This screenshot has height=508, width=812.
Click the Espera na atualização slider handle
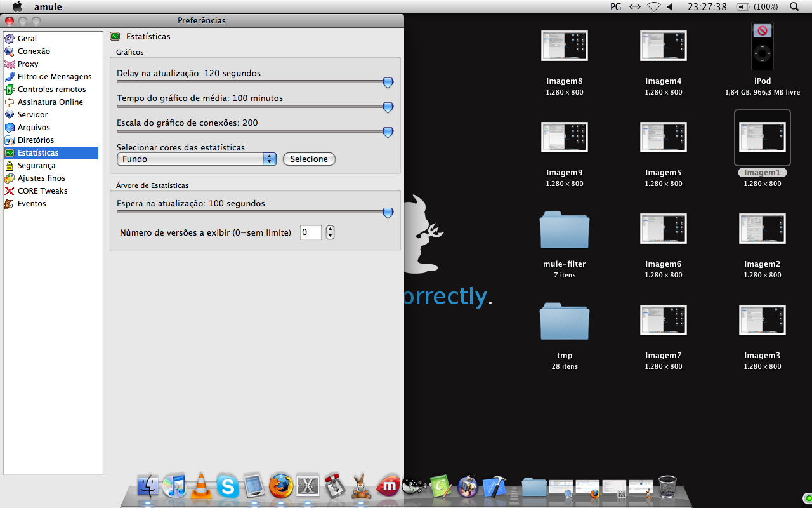[388, 213]
